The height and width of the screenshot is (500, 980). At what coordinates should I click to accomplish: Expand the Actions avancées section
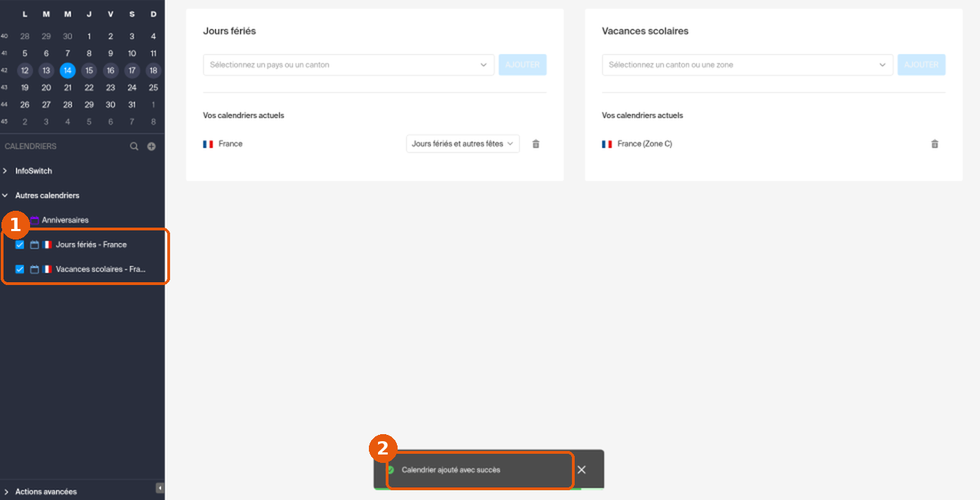point(6,492)
